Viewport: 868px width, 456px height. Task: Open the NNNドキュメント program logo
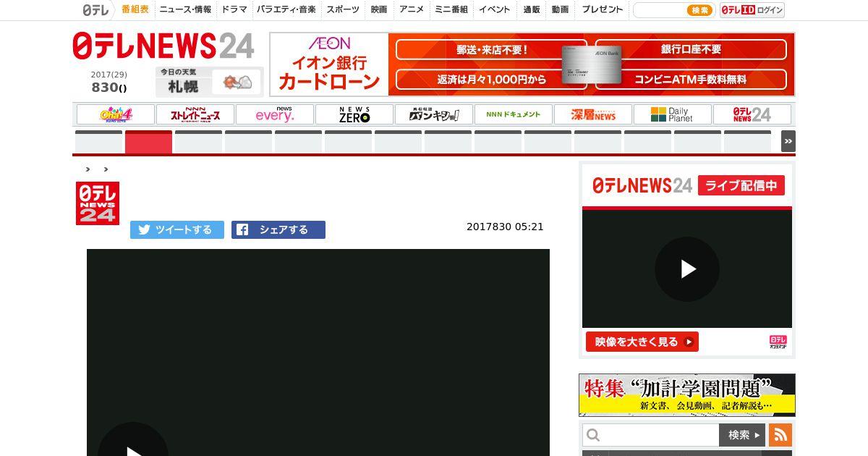pyautogui.click(x=514, y=114)
